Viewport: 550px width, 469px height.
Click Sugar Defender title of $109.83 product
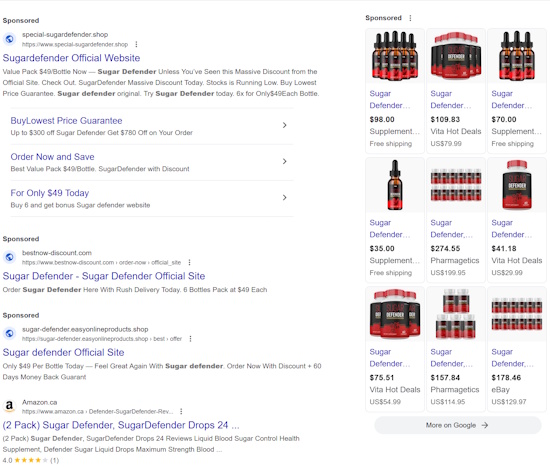[x=450, y=100]
